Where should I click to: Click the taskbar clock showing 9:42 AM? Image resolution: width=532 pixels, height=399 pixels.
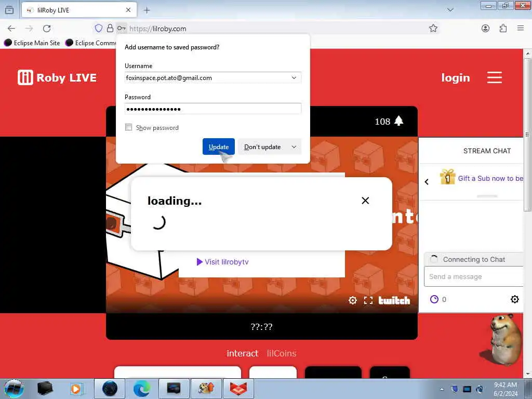pos(505,389)
